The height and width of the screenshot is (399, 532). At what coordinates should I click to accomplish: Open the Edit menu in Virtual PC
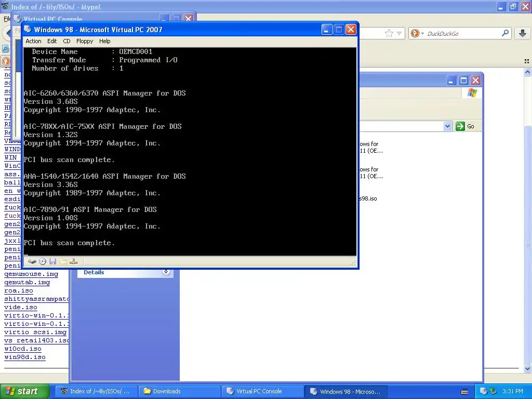tap(52, 41)
